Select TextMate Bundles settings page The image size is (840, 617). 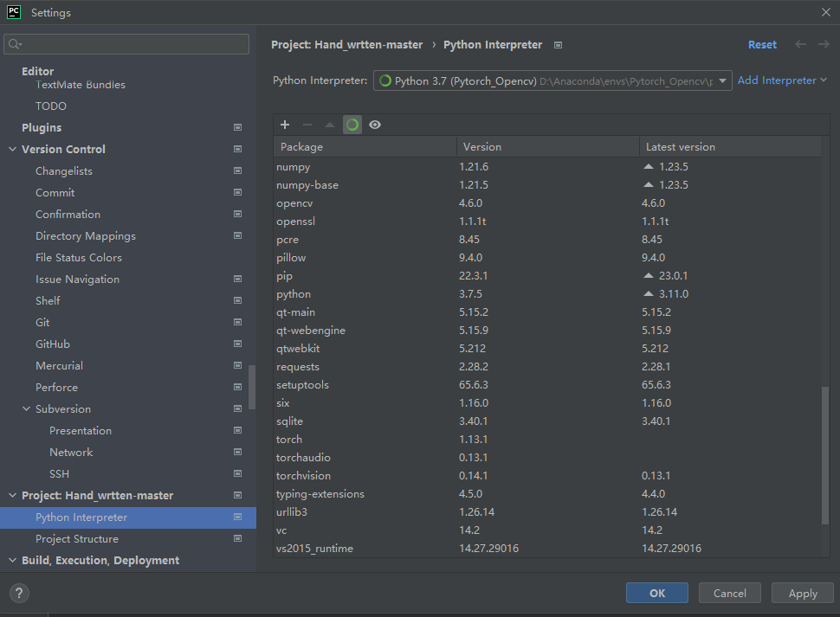pos(81,85)
